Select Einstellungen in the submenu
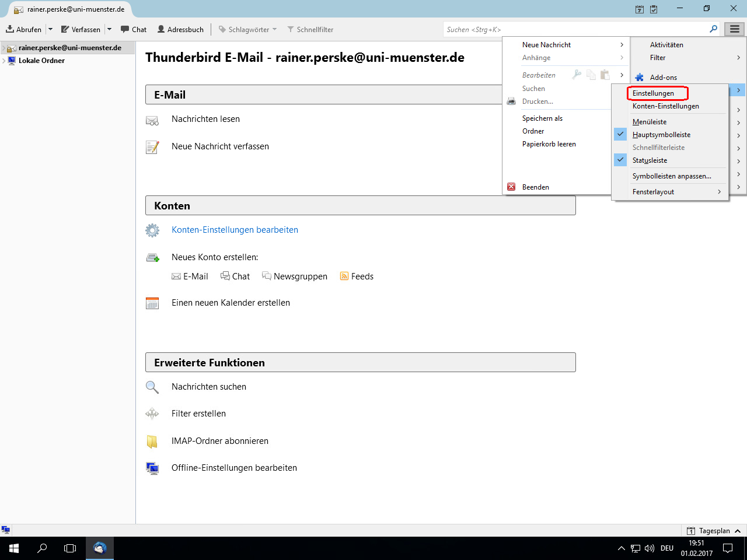Image resolution: width=747 pixels, height=560 pixels. pyautogui.click(x=653, y=93)
